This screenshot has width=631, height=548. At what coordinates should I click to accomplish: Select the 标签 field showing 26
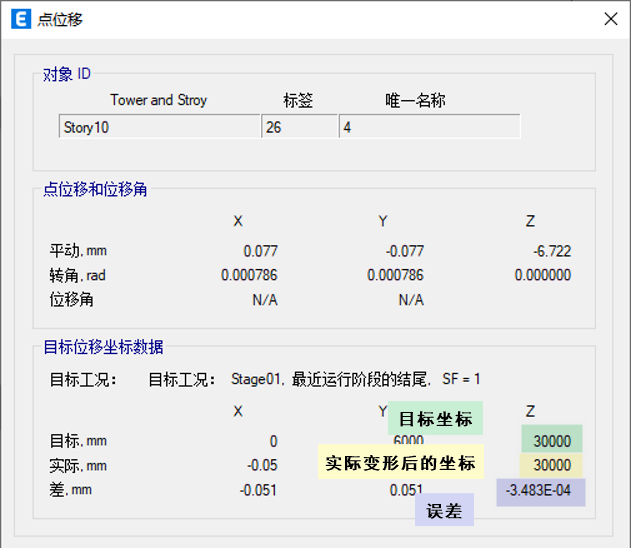tap(299, 127)
